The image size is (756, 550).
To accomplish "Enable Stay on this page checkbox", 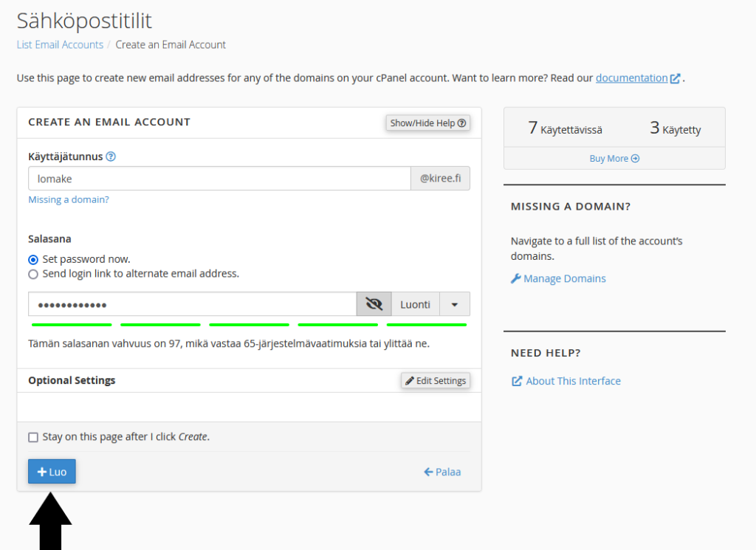I will (x=33, y=437).
